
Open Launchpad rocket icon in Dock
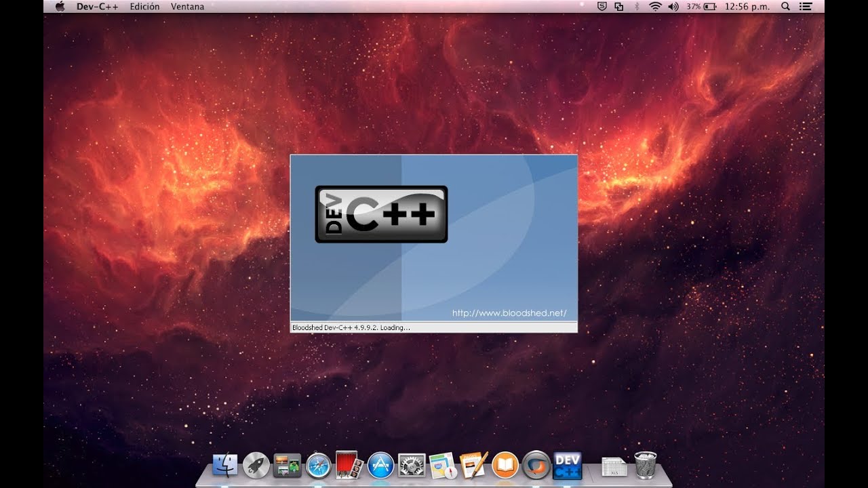[256, 466]
